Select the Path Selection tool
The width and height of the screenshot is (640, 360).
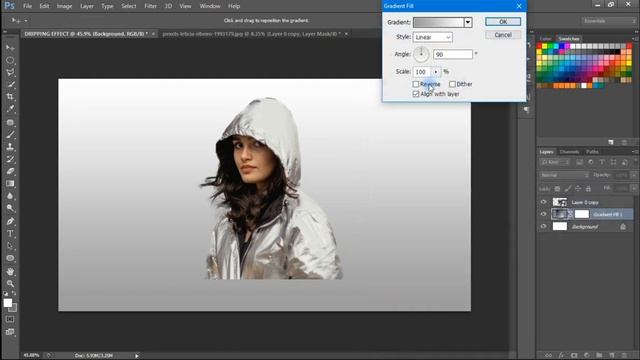coord(10,246)
